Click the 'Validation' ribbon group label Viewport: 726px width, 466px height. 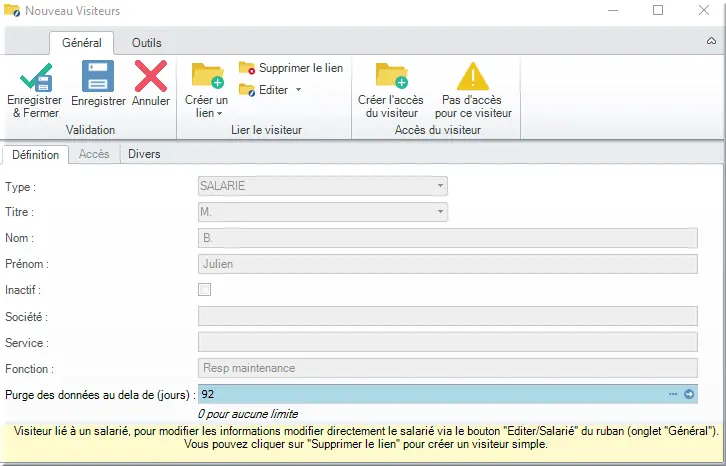pyautogui.click(x=90, y=130)
